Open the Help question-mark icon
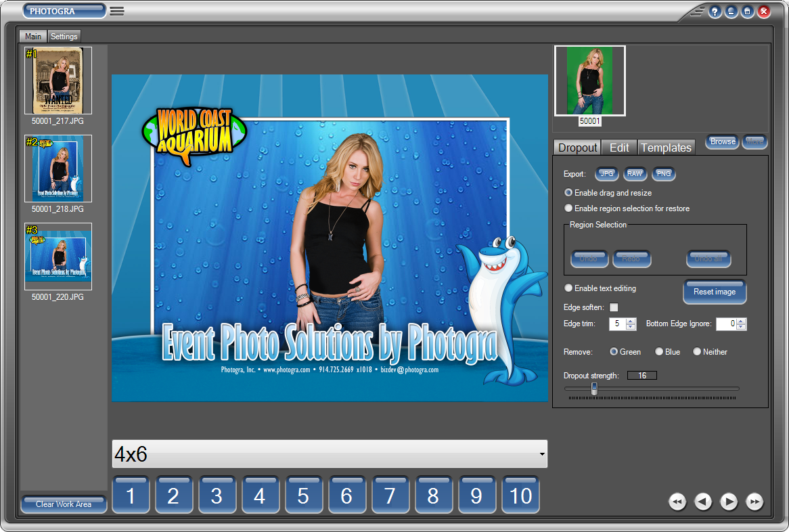Screen dimensions: 789x532 715,11
